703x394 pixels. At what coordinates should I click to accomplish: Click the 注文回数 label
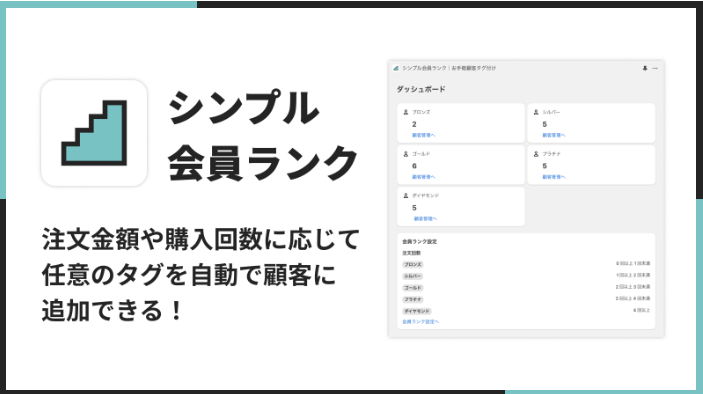[411, 253]
